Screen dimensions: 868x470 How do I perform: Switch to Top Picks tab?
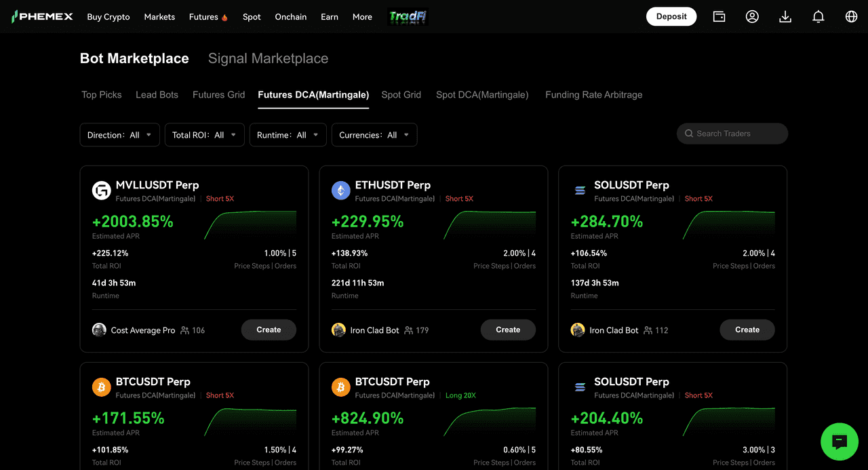pos(102,95)
